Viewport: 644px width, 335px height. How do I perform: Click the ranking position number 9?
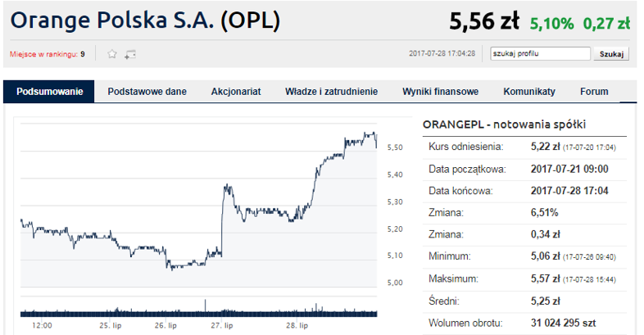pos(83,54)
